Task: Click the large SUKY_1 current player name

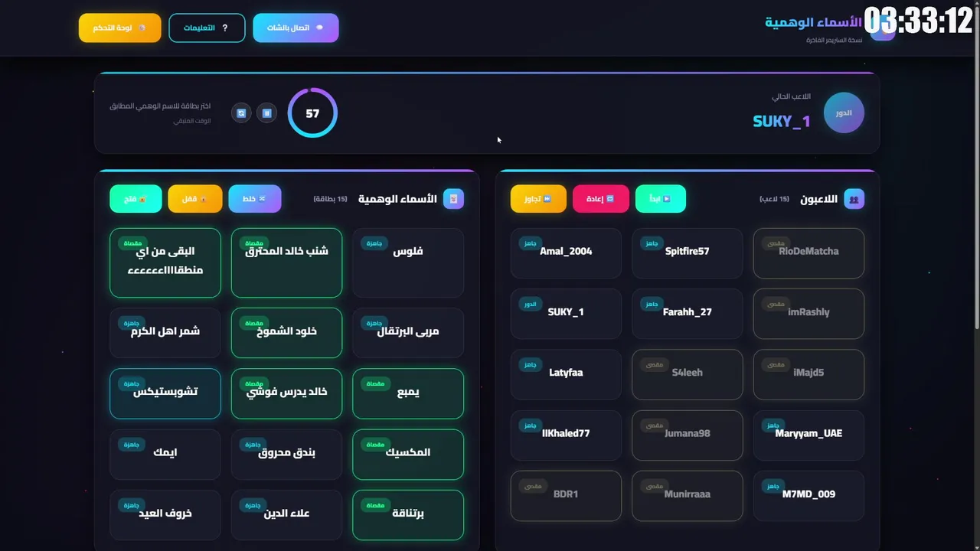Action: (781, 121)
